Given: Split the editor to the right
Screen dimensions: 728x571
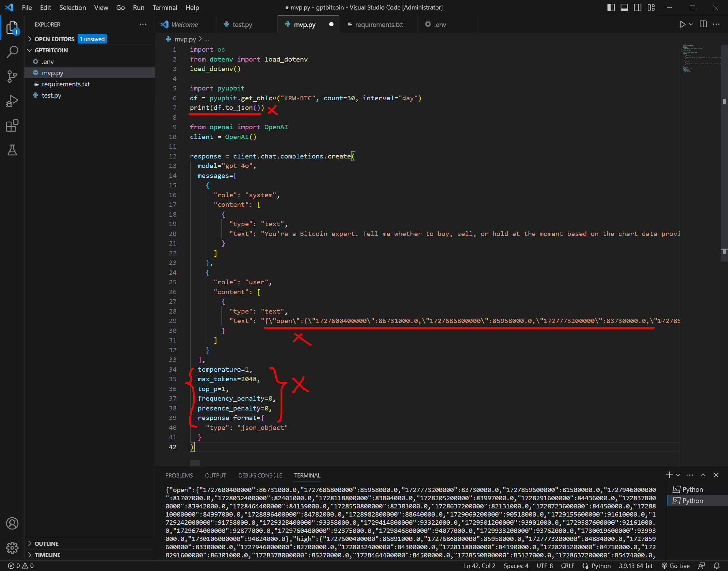Looking at the screenshot, I should coord(703,24).
